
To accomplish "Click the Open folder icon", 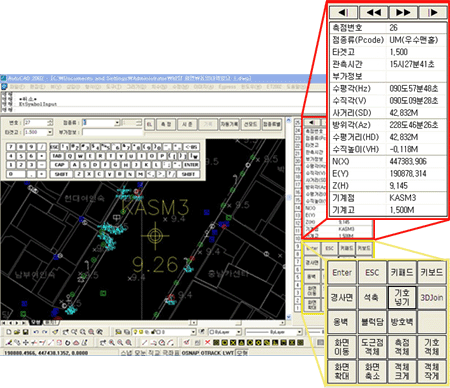I will tap(17, 332).
